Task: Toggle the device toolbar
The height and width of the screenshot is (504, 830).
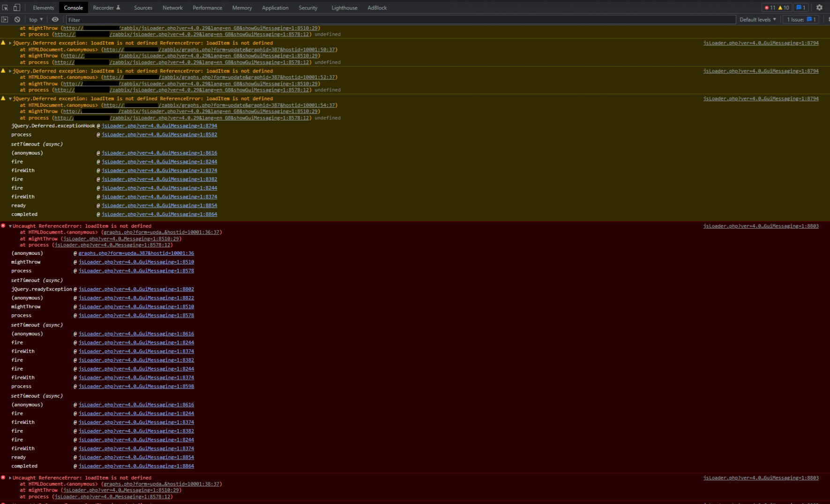Action: pyautogui.click(x=16, y=7)
